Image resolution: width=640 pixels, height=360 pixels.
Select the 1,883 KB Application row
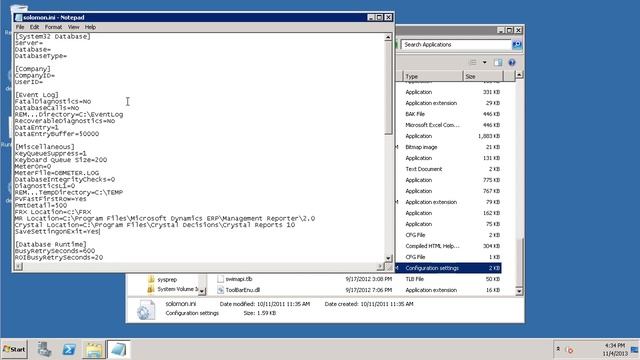(x=448, y=136)
